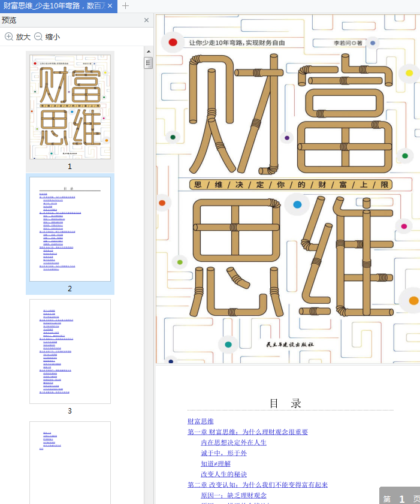Open the 改变人生的秘诀 link
The height and width of the screenshot is (504, 420).
point(223,474)
